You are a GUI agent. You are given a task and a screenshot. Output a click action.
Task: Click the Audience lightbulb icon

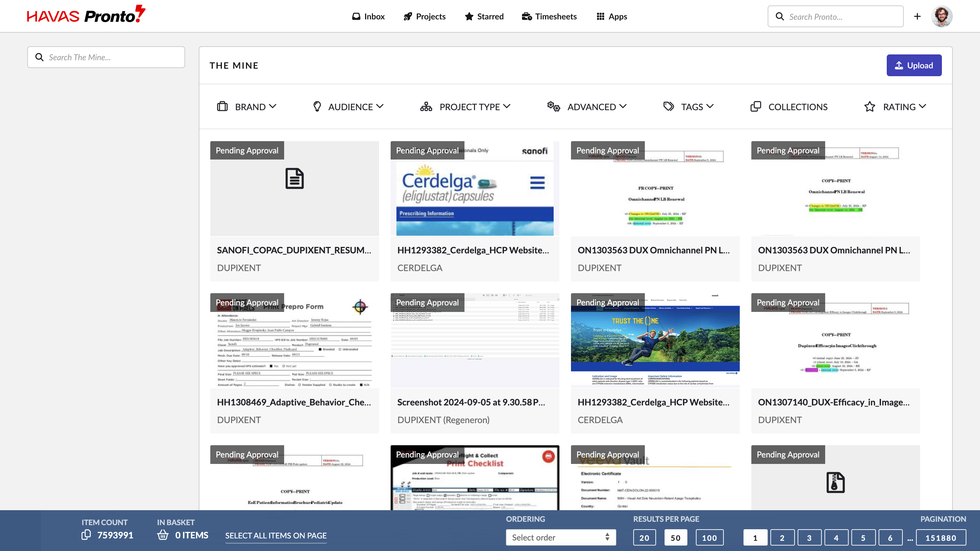(317, 106)
